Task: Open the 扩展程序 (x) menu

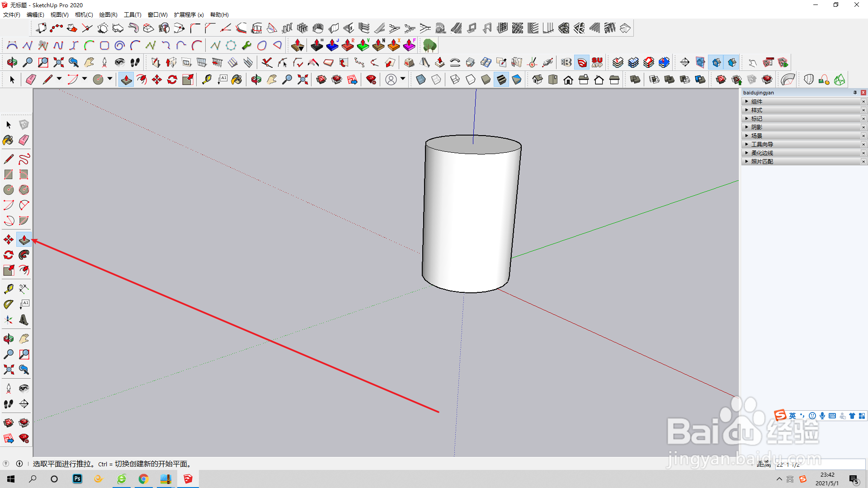Action: pos(189,15)
